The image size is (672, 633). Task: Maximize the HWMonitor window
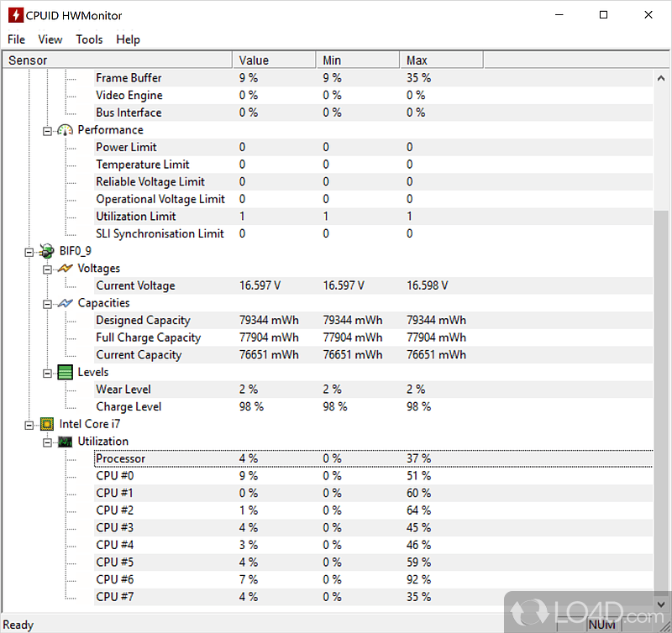(603, 15)
